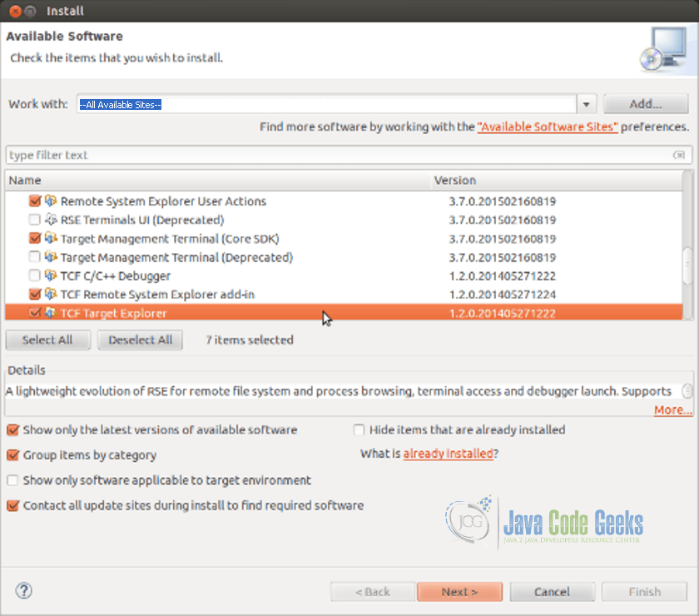Click the Remote System Explorer User Actions name
699x616 pixels.
163,201
